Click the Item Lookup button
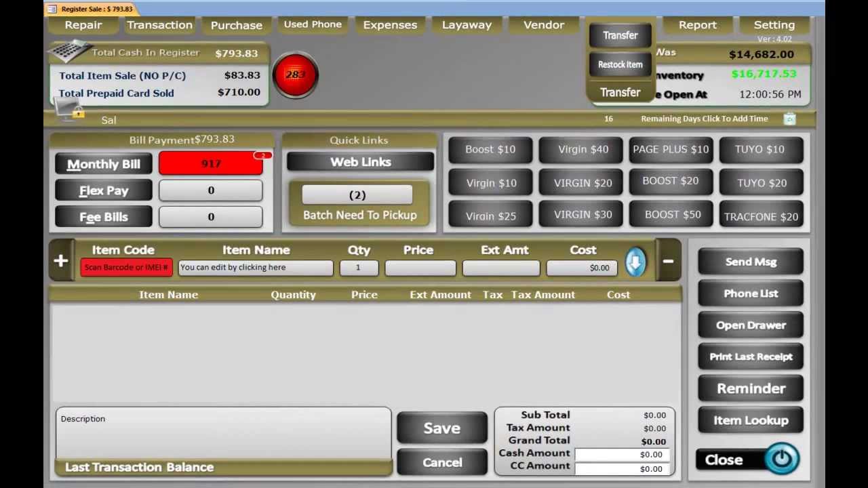 click(x=751, y=420)
